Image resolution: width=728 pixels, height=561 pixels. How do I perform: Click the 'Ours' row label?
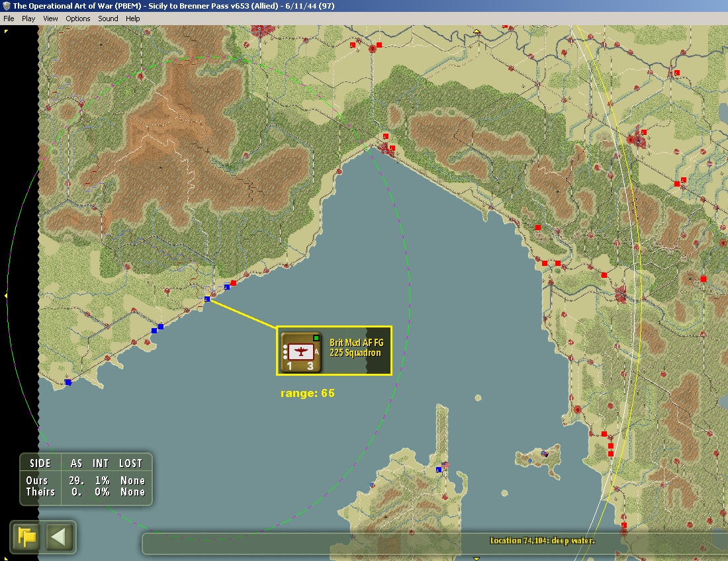point(36,480)
